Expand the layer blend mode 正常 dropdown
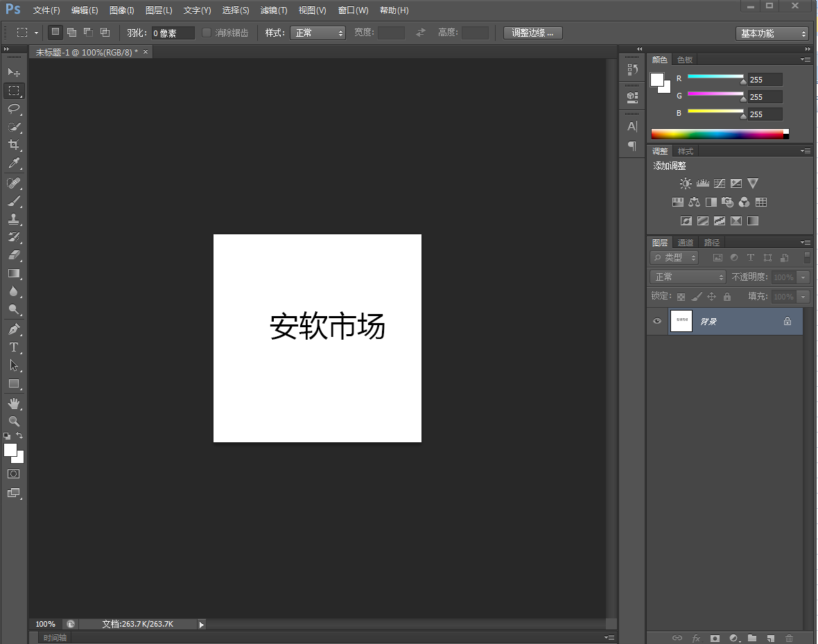This screenshot has height=644, width=818. click(688, 277)
